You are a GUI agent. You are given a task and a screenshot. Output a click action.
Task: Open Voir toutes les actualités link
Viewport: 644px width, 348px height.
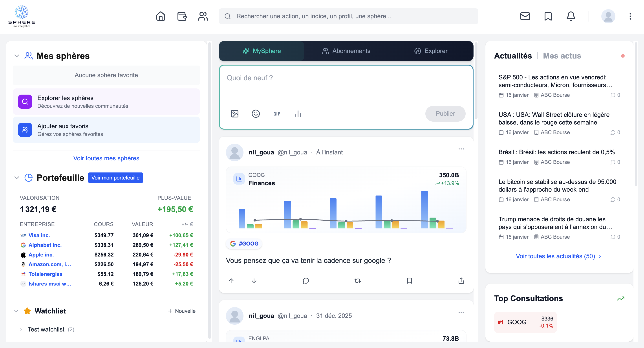pos(558,256)
